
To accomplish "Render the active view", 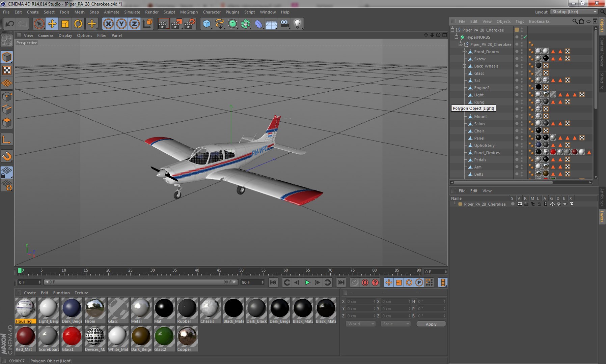I will [x=163, y=24].
